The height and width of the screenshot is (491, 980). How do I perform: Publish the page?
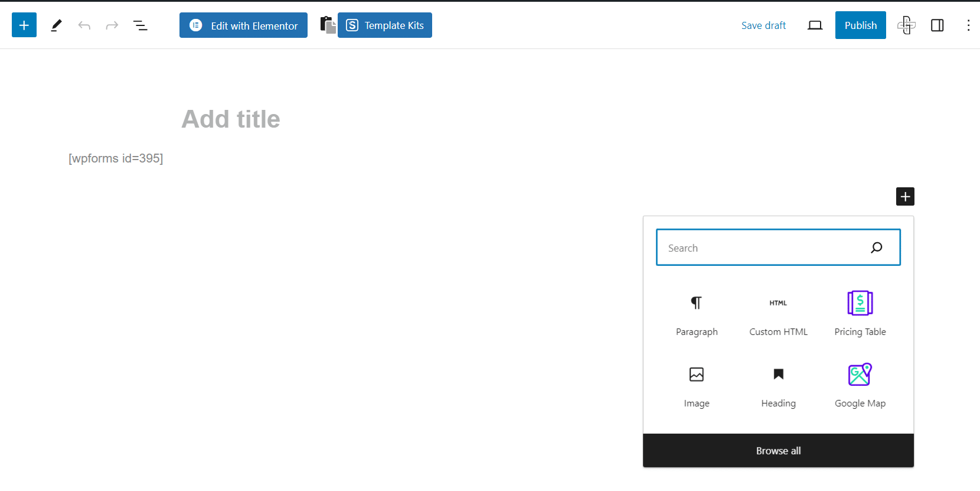860,25
